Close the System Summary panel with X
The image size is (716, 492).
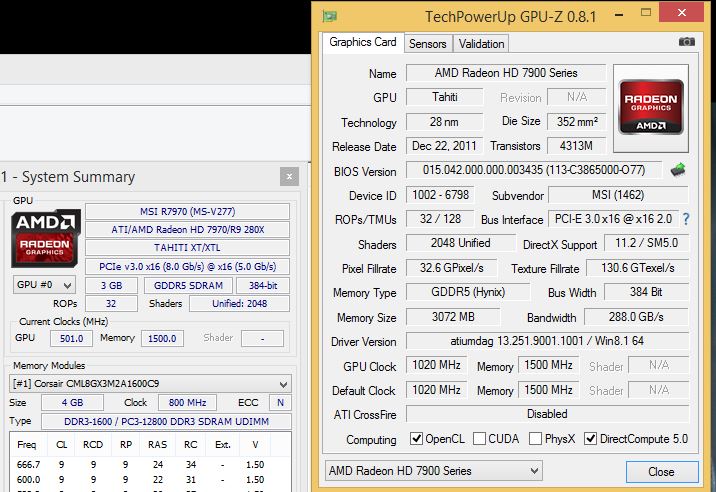pyautogui.click(x=289, y=176)
